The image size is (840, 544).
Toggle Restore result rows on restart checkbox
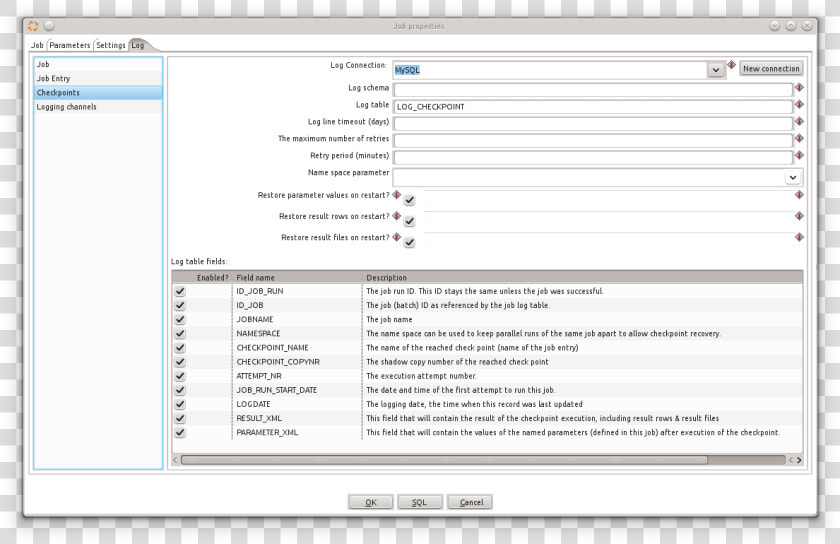(409, 221)
